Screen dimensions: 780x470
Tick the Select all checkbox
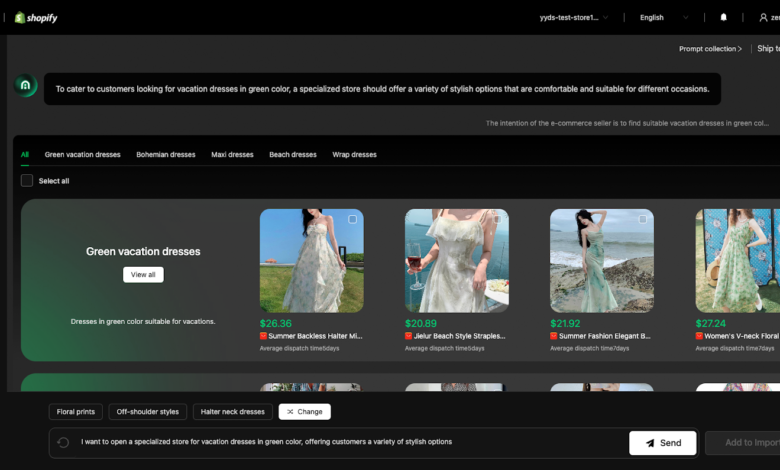click(27, 181)
